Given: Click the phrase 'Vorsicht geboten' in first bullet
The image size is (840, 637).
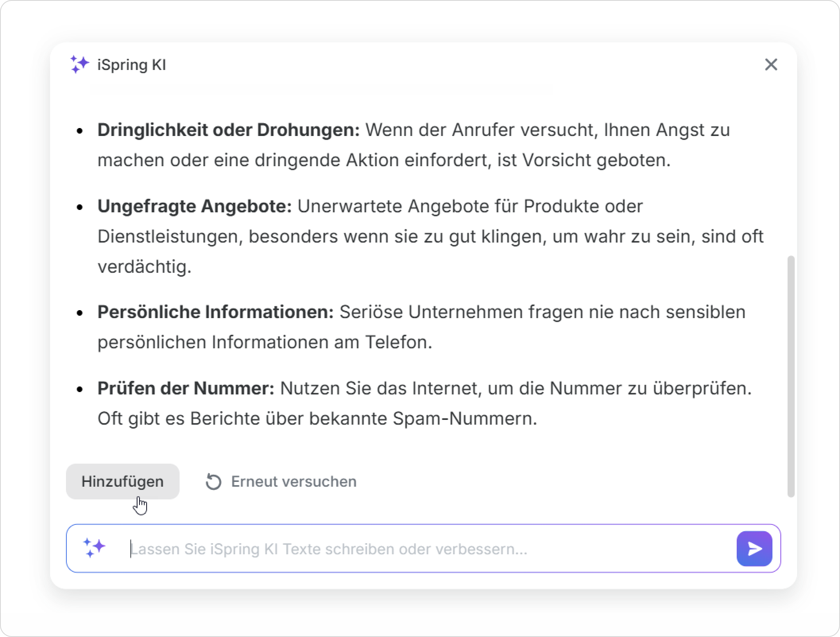Looking at the screenshot, I should click(x=594, y=160).
